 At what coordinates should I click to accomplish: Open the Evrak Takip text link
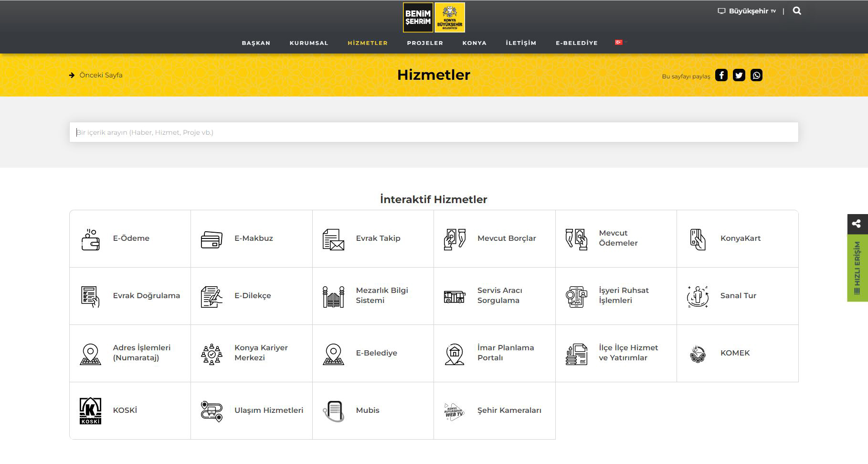point(378,238)
